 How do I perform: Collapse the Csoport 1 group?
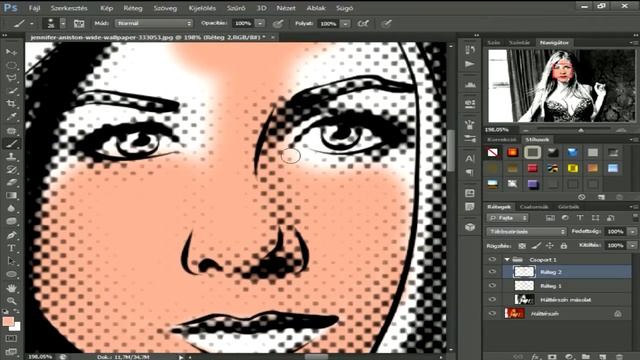507,260
